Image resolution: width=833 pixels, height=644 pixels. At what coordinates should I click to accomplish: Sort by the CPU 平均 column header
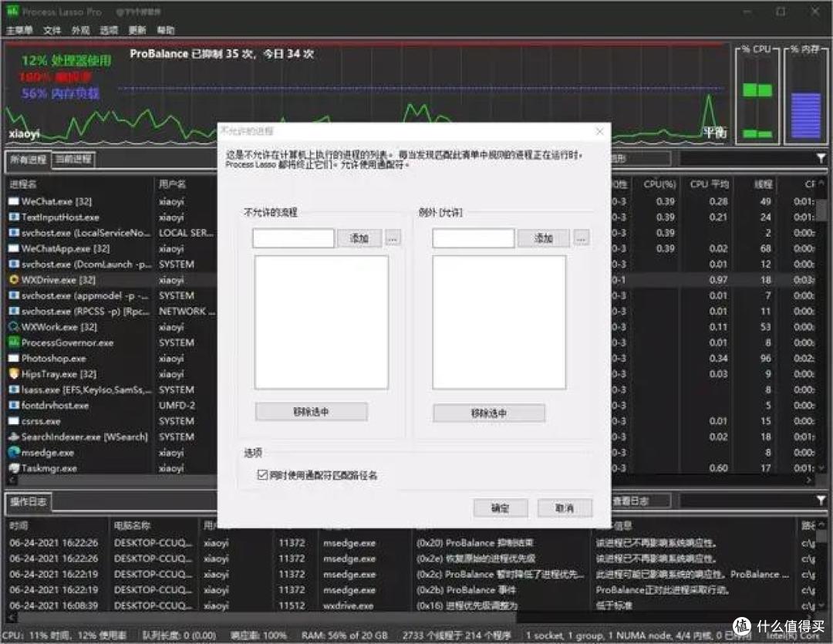point(710,184)
